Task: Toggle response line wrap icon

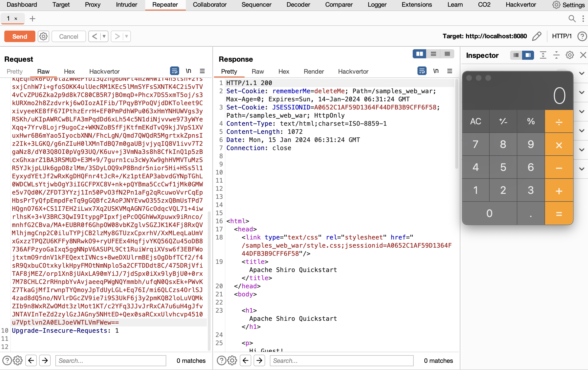Action: click(x=422, y=71)
